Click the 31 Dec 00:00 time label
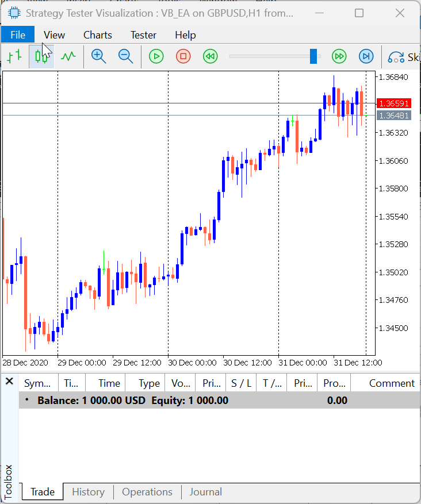Viewport: 421px width, 504px height. click(303, 363)
